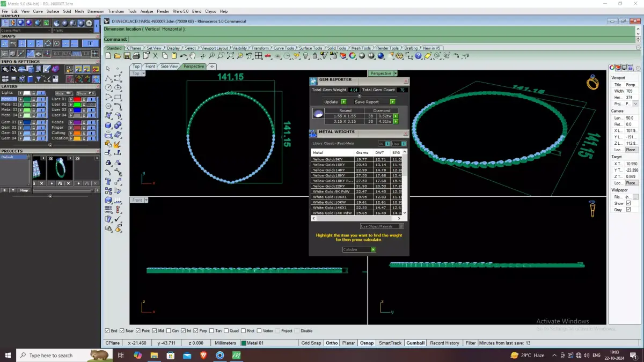
Task: Click the round gem preview icon in Gem Reporter
Action: [x=318, y=114]
